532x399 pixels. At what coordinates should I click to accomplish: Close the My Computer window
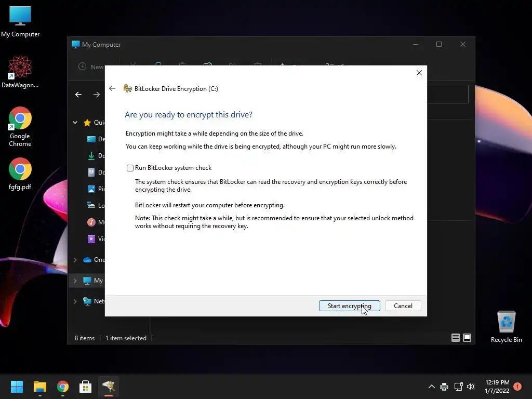(462, 45)
